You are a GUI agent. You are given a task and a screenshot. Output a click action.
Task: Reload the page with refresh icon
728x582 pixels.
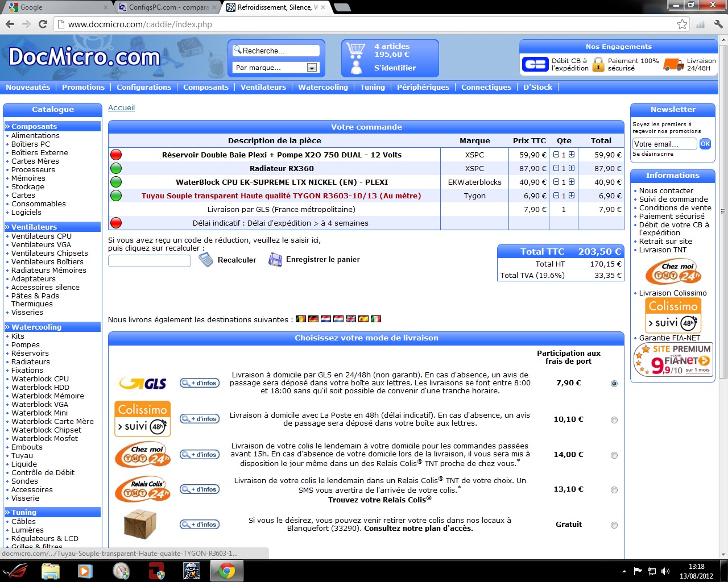(43, 24)
